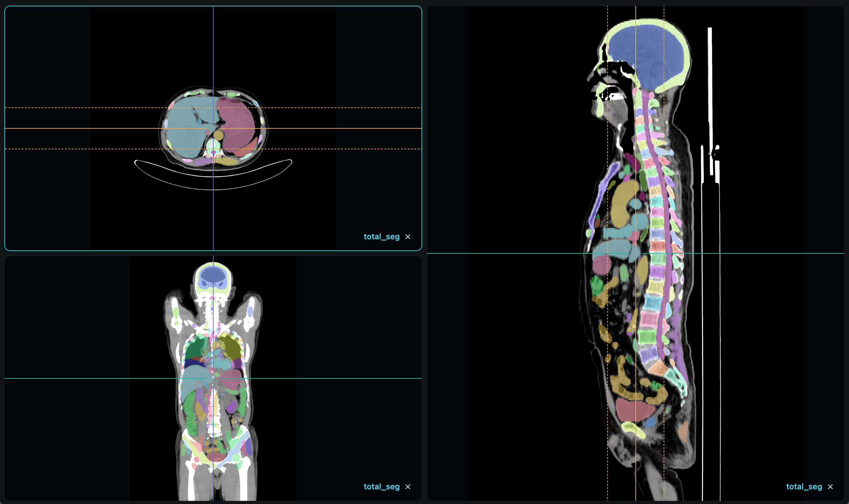Click total_seg label in axial view
The height and width of the screenshot is (504, 849).
pyautogui.click(x=381, y=237)
